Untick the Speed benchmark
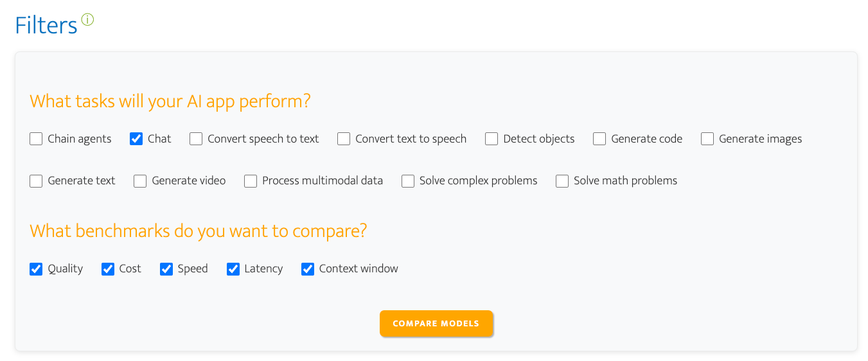 tap(166, 269)
